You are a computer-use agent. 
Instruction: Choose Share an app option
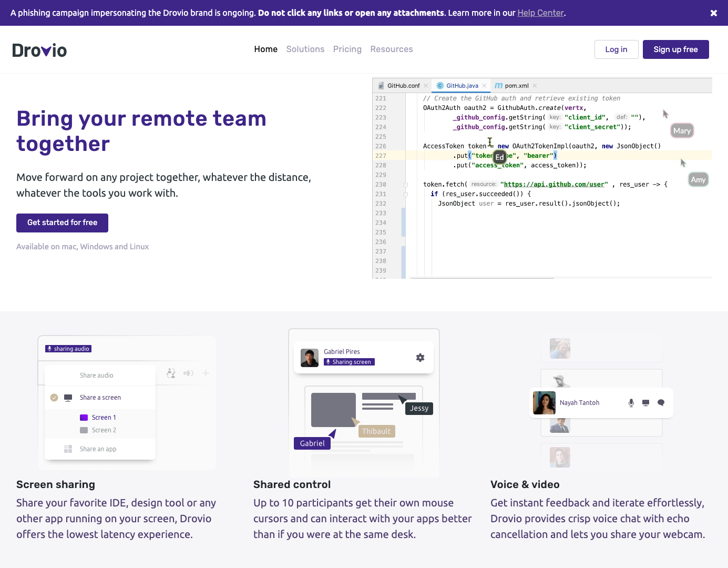[98, 449]
